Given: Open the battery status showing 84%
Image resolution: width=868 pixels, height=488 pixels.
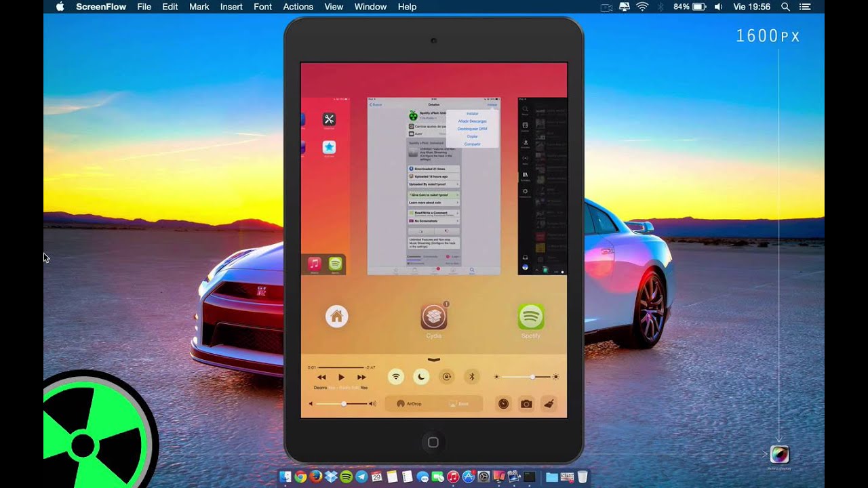Looking at the screenshot, I should 690,7.
